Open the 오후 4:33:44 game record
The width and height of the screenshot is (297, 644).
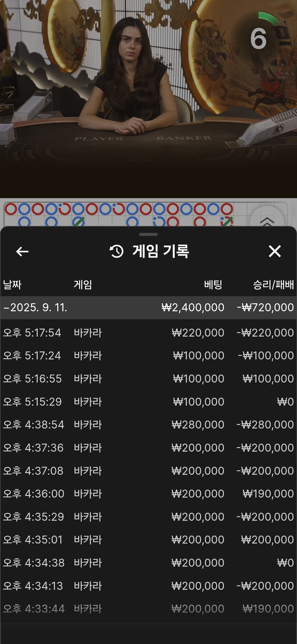[148, 609]
